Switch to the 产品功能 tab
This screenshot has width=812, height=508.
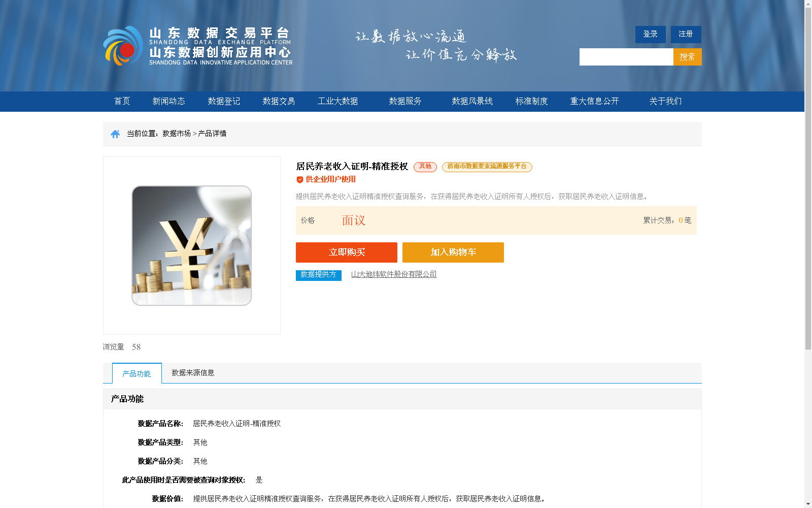pos(137,373)
